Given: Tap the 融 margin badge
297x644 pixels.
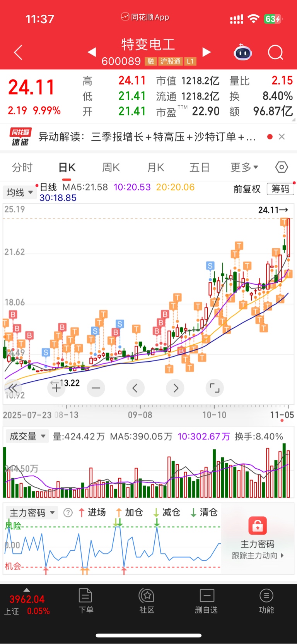Looking at the screenshot, I should pos(150,62).
